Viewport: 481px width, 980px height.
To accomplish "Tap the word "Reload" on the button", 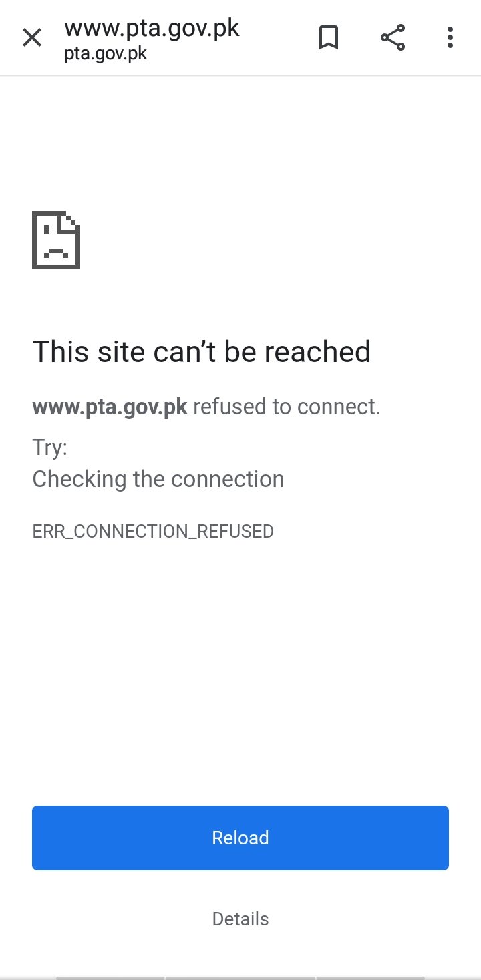I will tap(240, 838).
